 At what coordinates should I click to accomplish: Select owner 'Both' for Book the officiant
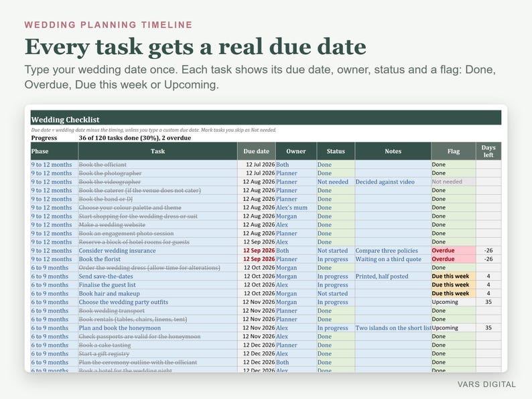[x=296, y=165]
